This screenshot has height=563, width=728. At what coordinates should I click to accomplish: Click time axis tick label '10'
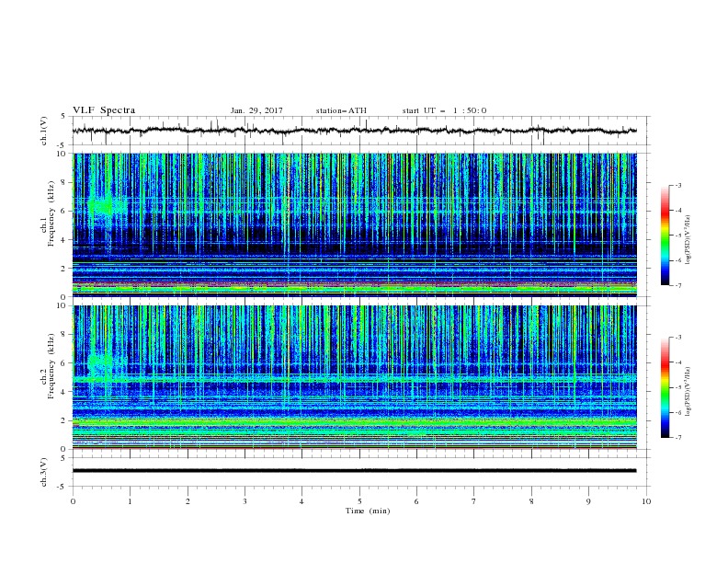646,501
